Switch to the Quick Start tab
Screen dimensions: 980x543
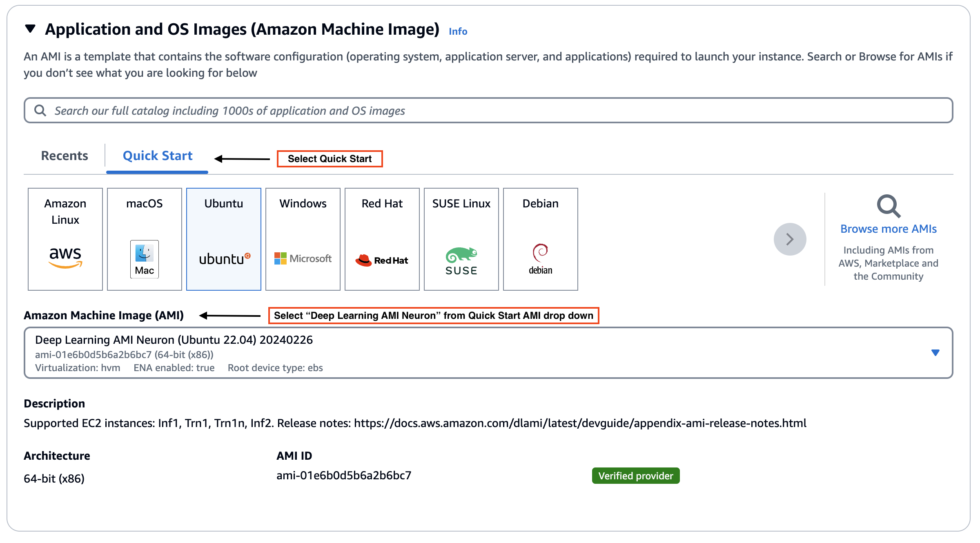coord(158,156)
